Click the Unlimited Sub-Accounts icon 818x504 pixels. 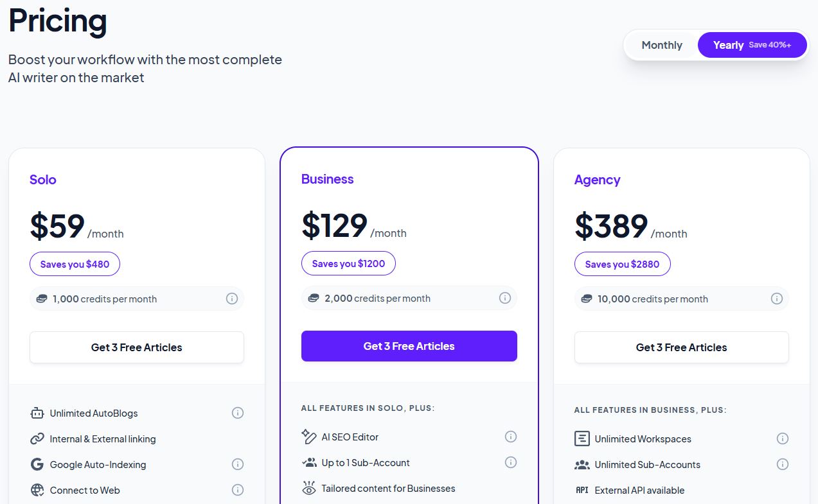pos(582,464)
